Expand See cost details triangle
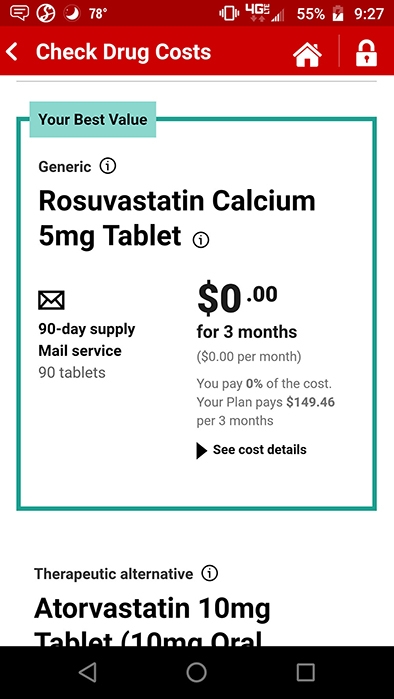Viewport: 394px width, 699px height. [201, 451]
